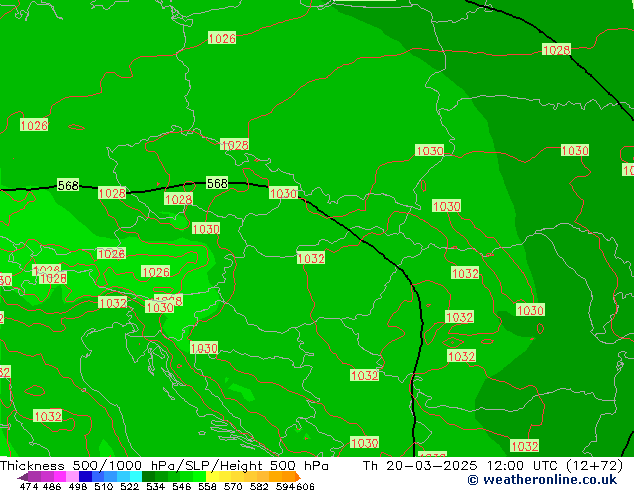This screenshot has width=634, height=490.
Task: Click the legend value 522
Action: coord(129,486)
